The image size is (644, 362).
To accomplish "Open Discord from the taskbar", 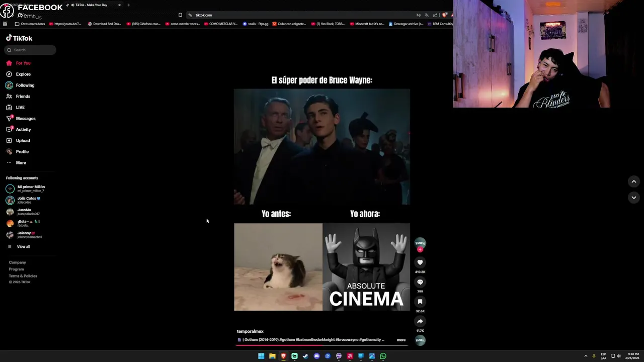I will [316, 356].
